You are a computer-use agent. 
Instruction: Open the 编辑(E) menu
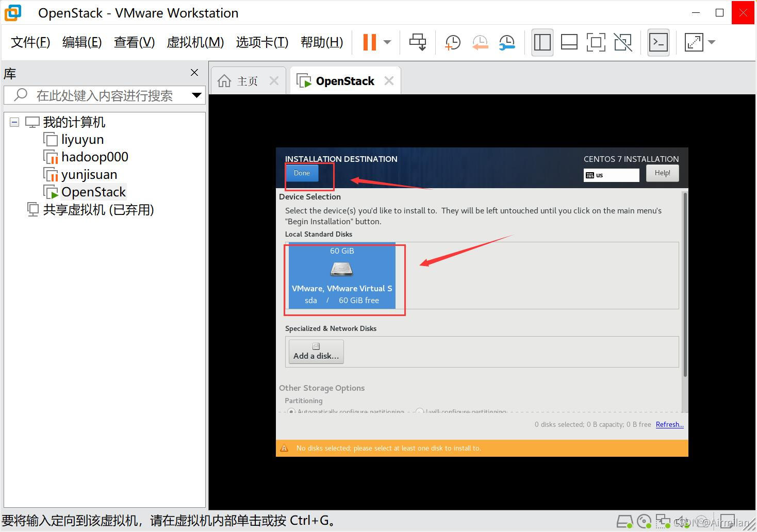point(82,42)
